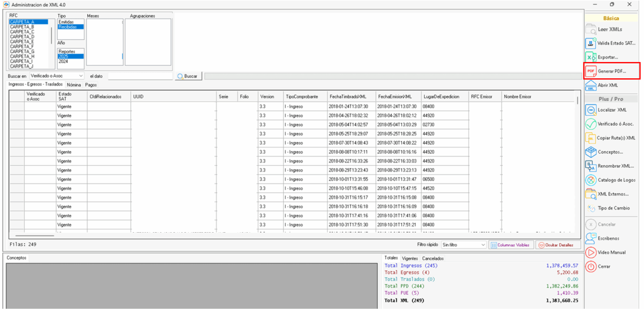Select year 2024 in Año list

click(65, 61)
